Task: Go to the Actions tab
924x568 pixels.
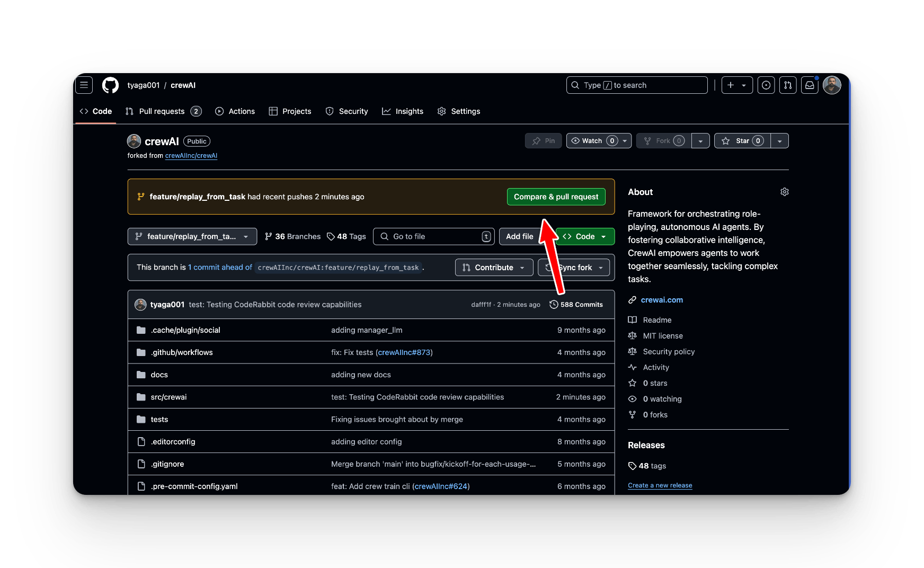Action: pyautogui.click(x=235, y=111)
